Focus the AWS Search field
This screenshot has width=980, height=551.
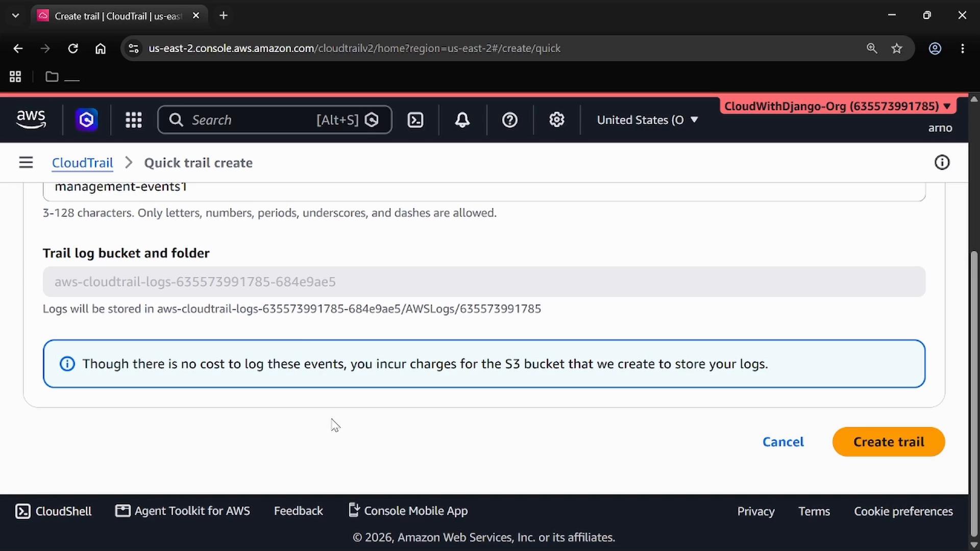275,120
